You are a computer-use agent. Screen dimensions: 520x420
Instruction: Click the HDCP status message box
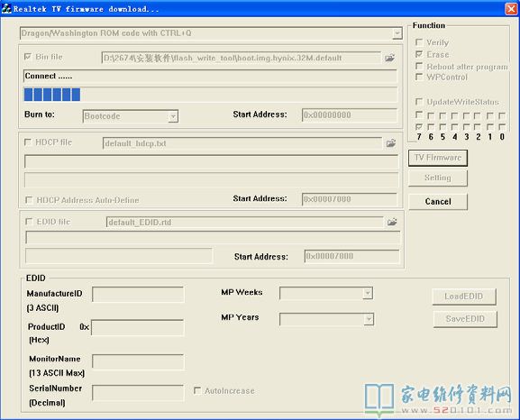pos(211,161)
